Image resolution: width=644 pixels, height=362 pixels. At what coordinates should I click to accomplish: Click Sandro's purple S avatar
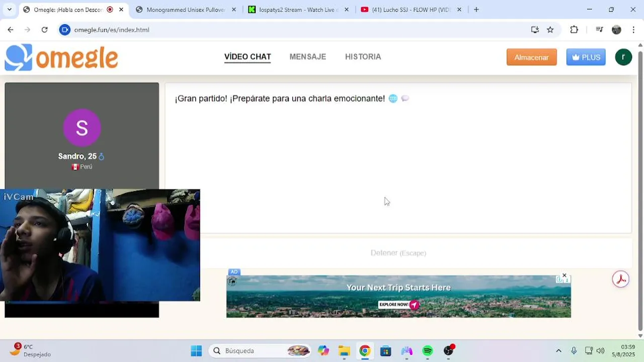[x=82, y=128]
